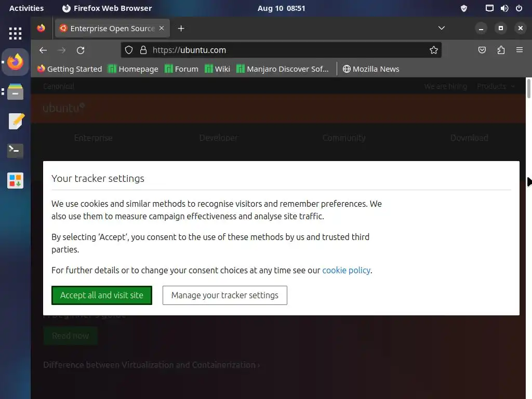Open the software installer dock icon
The width and height of the screenshot is (532, 399).
coord(15,180)
